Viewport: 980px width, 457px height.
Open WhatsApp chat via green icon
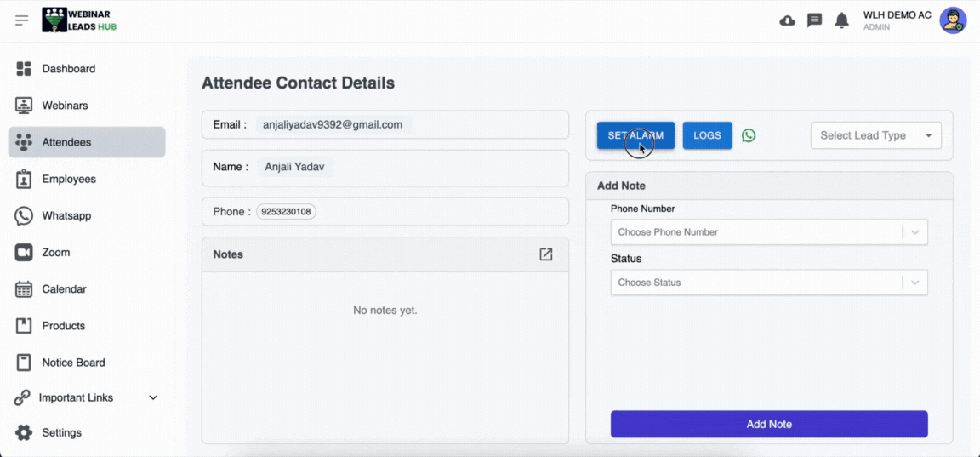point(749,135)
